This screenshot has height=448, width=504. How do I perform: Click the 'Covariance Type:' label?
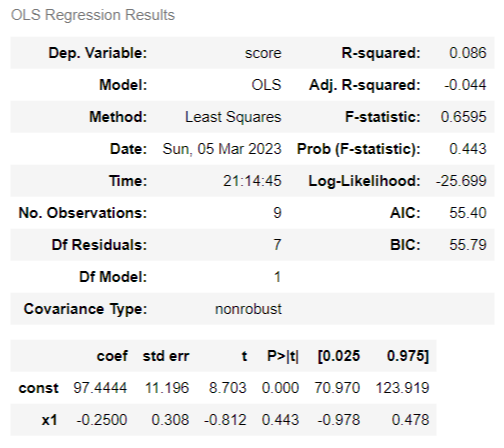(85, 309)
